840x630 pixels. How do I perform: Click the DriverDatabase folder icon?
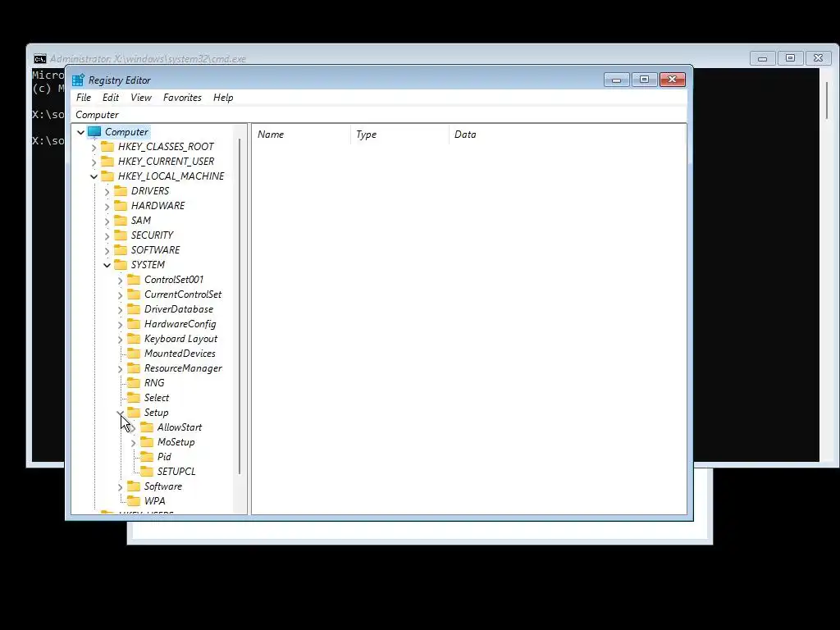click(134, 309)
